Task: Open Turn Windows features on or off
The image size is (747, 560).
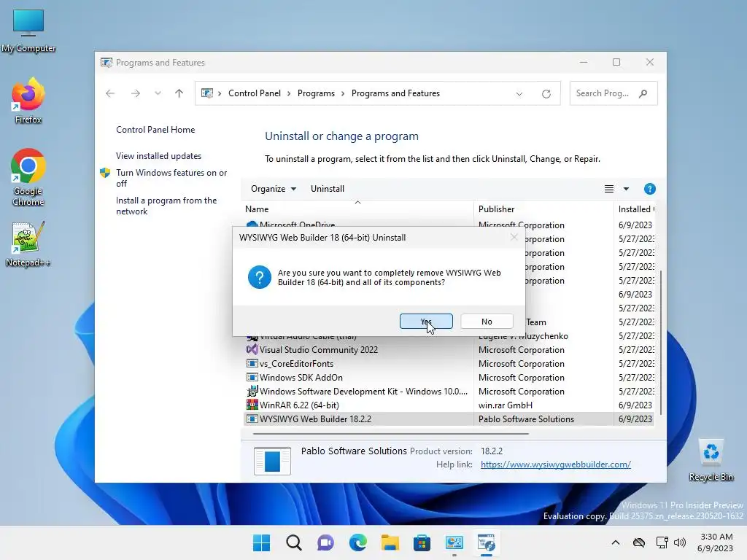Action: [x=171, y=178]
